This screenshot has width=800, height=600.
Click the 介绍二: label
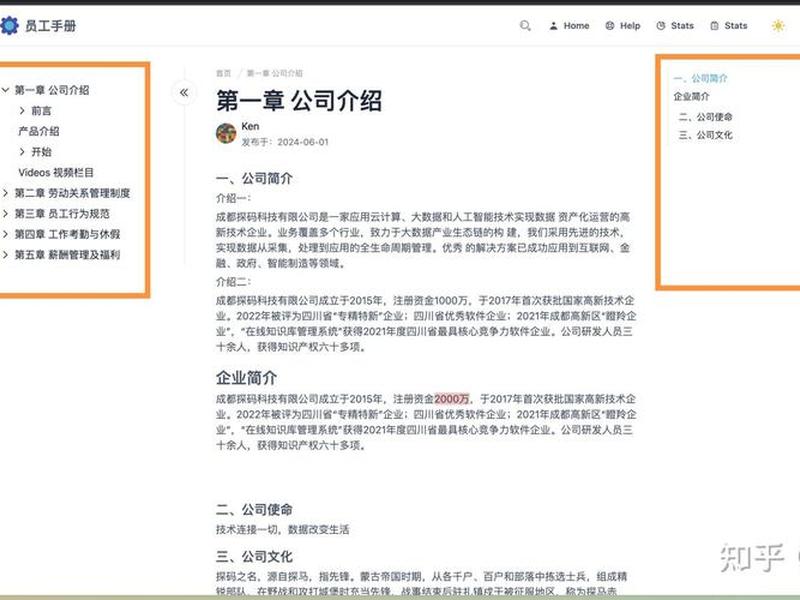click(233, 282)
